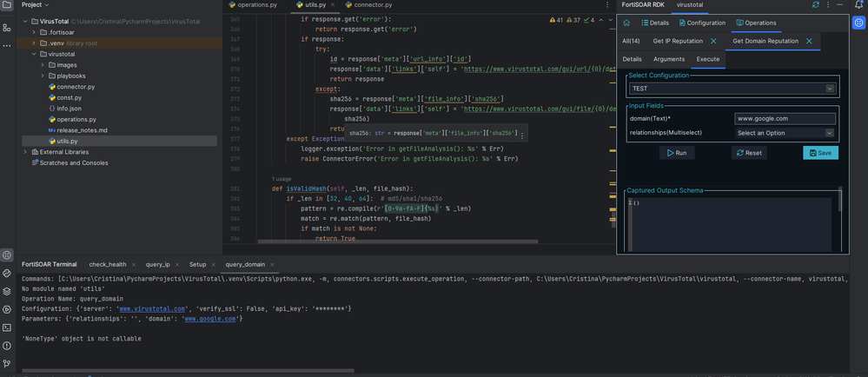Click the refresh icon in FortiSOAR RDK header
The image size is (868, 377).
tap(815, 5)
